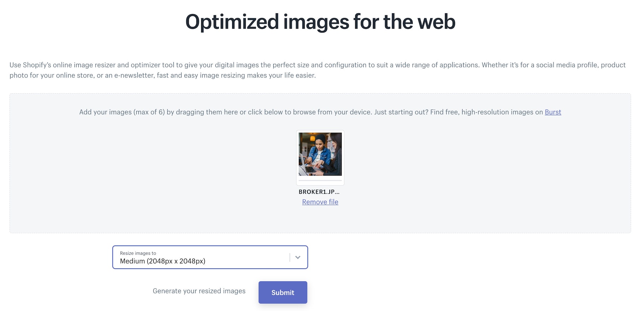Click the upload progress bar under thumbnail
This screenshot has width=644, height=311.
coord(320,181)
